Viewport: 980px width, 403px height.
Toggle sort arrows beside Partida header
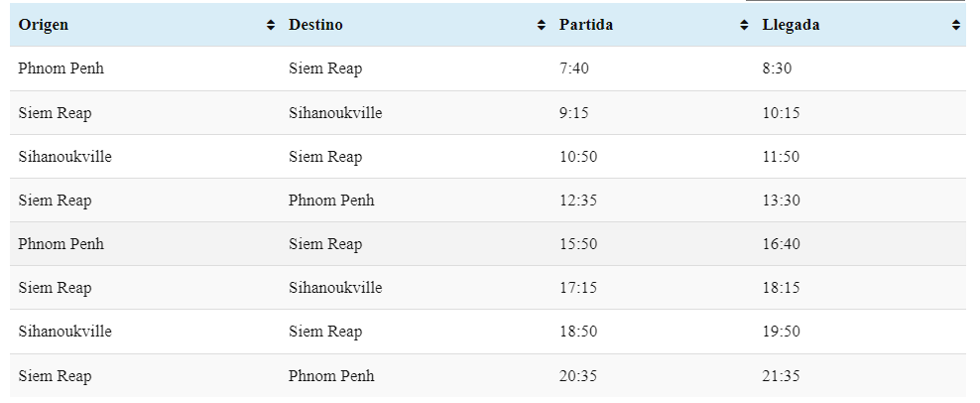point(744,25)
